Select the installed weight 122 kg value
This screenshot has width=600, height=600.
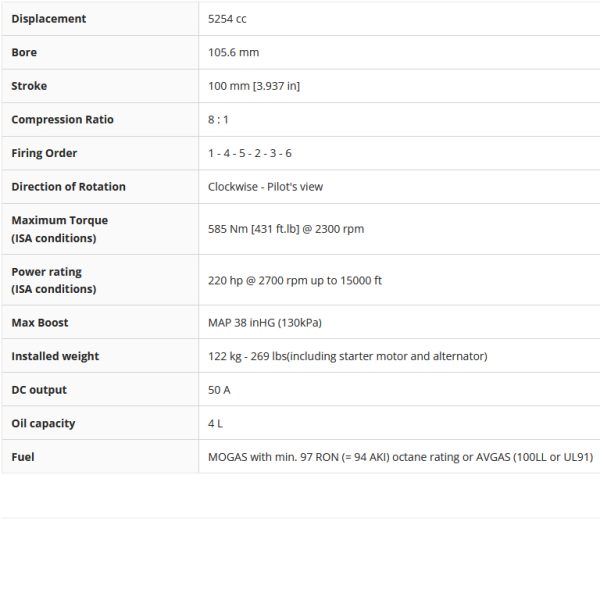[x=347, y=356]
